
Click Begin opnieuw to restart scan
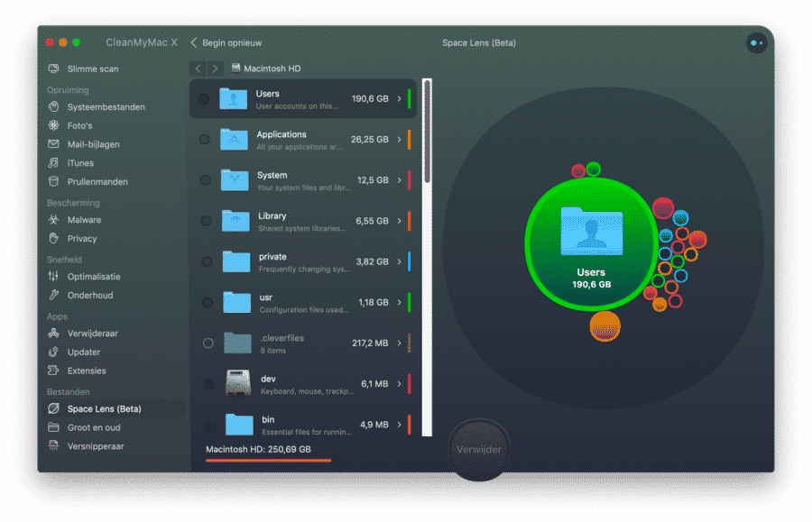point(226,43)
